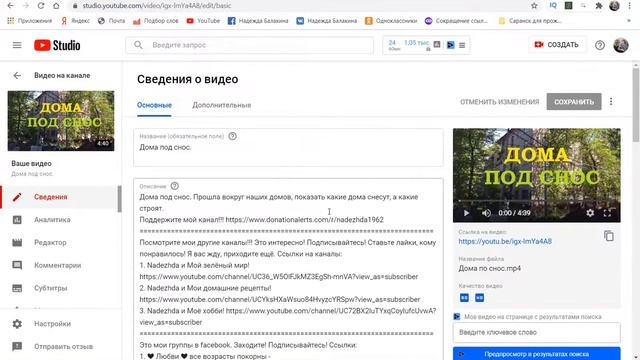Click the СОЗДАТЬ button
Image resolution: width=640 pixels, height=360 pixels.
[557, 44]
